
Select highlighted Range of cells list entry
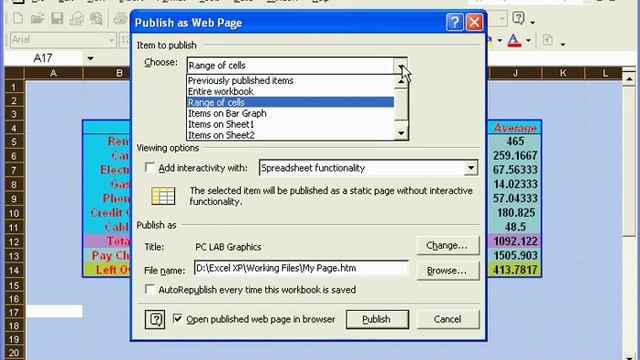[290, 102]
